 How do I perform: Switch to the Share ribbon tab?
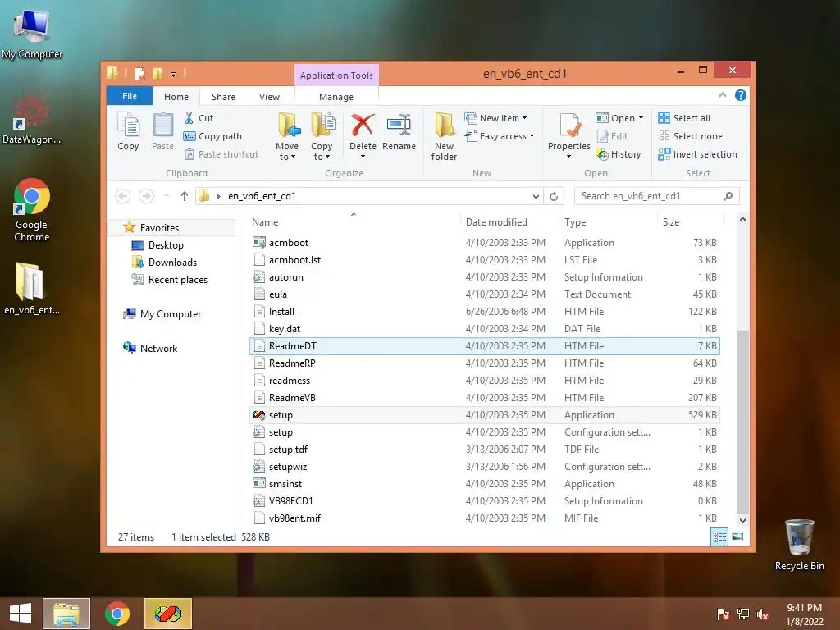click(x=223, y=97)
